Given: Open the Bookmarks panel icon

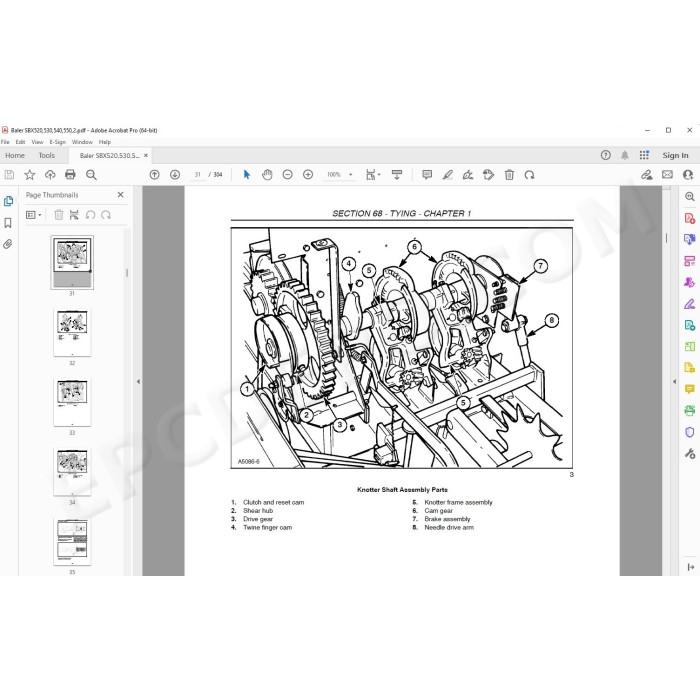Looking at the screenshot, I should [8, 223].
